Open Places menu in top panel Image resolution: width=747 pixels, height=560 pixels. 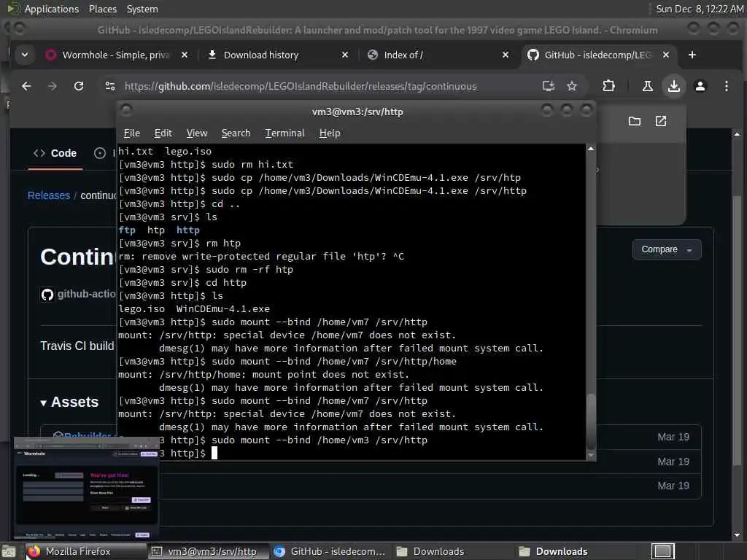pos(102,9)
